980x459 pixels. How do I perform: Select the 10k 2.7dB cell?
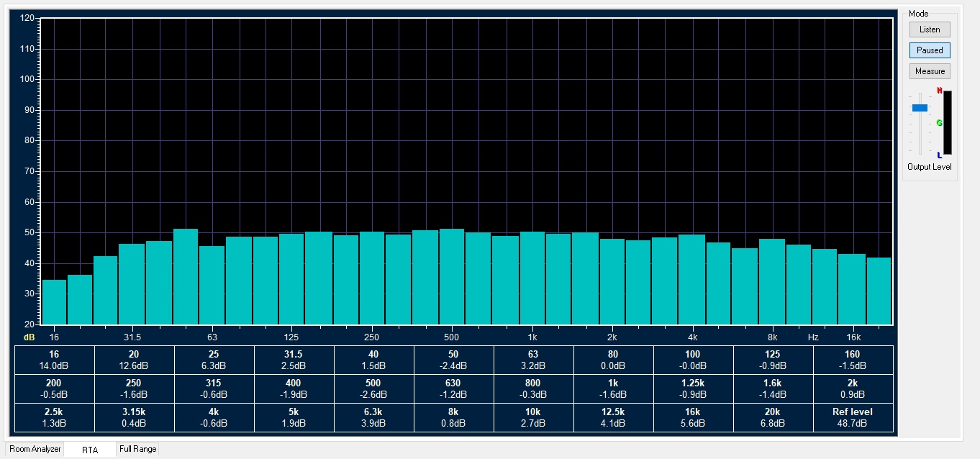[x=533, y=417]
